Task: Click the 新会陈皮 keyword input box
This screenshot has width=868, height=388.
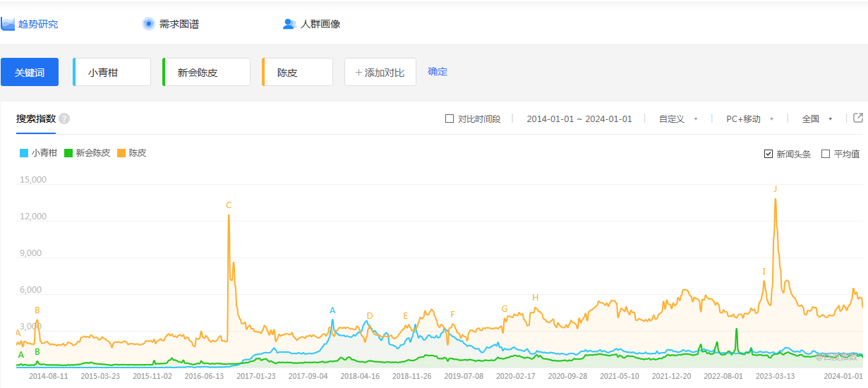Action: tap(207, 72)
